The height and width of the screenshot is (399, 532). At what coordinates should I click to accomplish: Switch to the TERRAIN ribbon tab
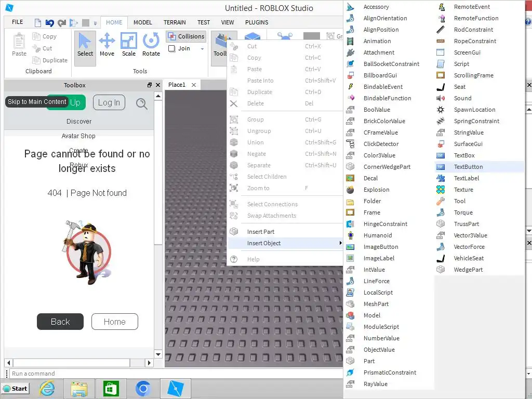pos(175,22)
